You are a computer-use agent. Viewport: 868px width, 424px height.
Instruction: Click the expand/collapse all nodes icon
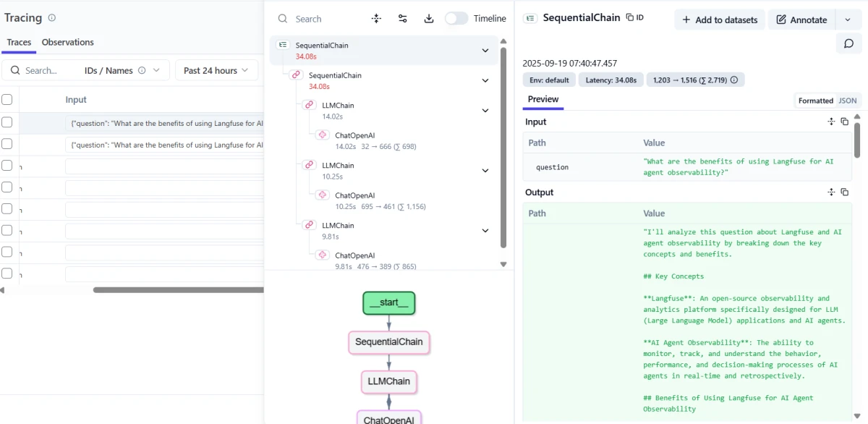point(376,19)
